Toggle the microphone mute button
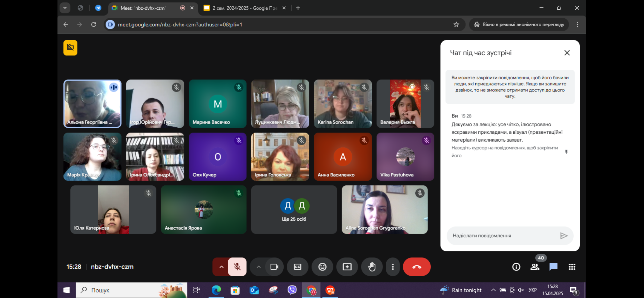 point(237,267)
